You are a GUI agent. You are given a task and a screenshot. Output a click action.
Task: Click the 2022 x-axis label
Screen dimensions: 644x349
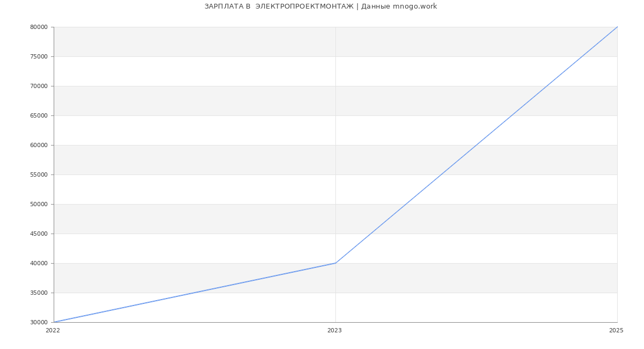click(x=53, y=331)
